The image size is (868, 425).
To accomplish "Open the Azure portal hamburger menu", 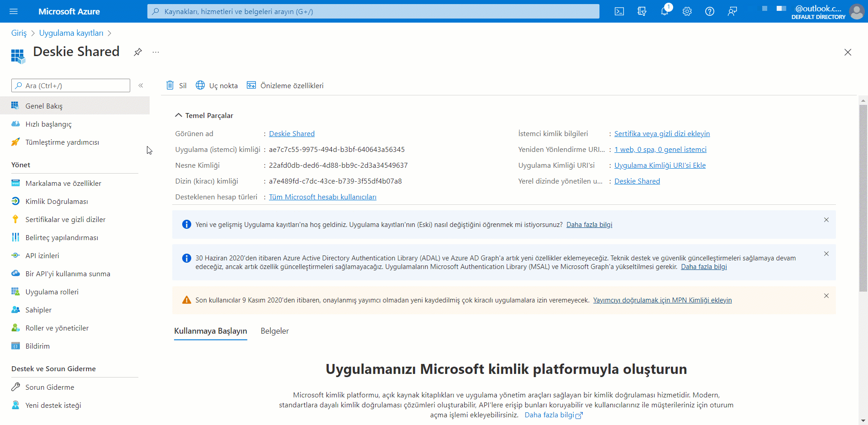I will (14, 11).
